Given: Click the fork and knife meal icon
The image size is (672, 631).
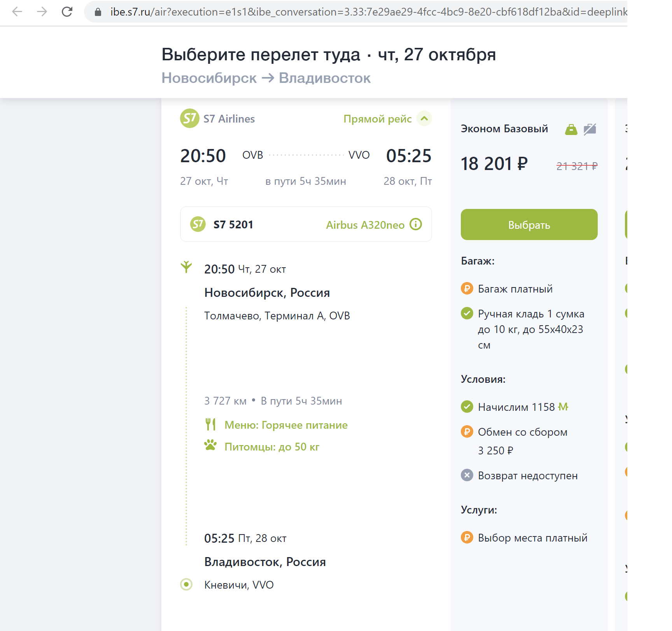Looking at the screenshot, I should [210, 424].
